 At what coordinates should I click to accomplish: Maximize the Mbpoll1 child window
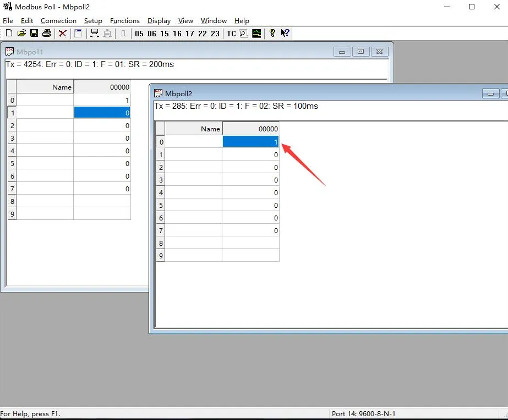coord(360,52)
